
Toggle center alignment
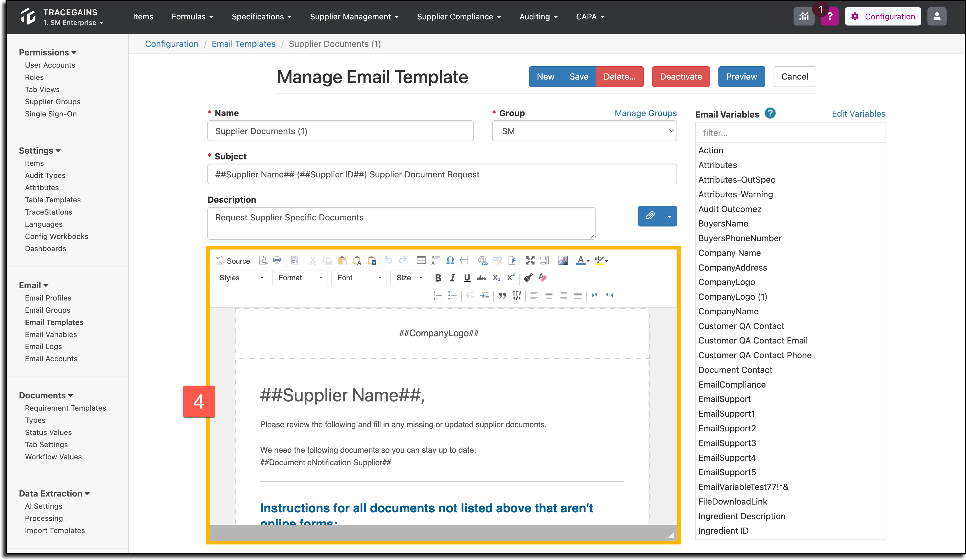548,295
